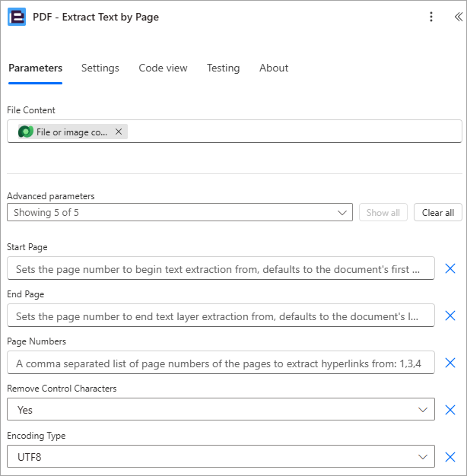This screenshot has width=467, height=476.
Task: Remove the Start Page parameter
Action: [x=450, y=268]
